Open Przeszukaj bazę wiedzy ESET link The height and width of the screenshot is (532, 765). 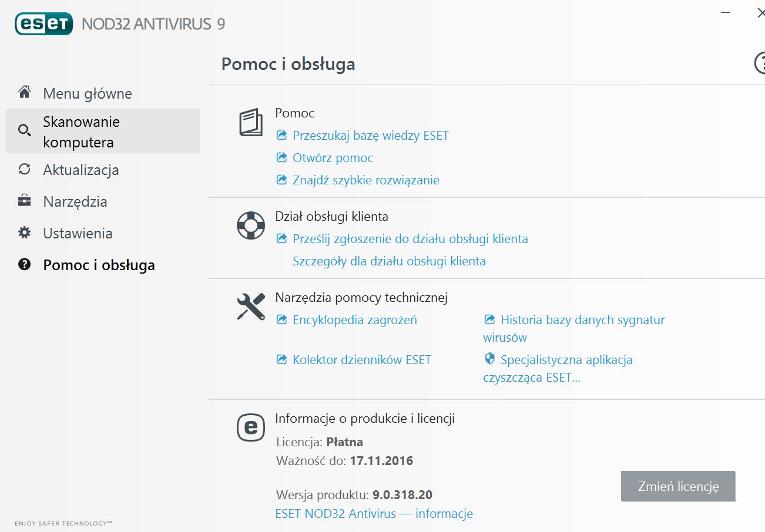pyautogui.click(x=371, y=136)
